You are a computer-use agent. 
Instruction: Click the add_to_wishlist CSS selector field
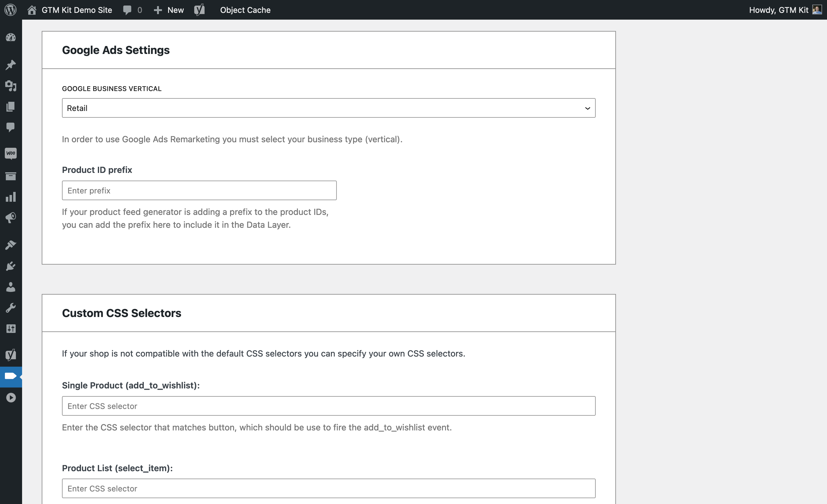329,406
